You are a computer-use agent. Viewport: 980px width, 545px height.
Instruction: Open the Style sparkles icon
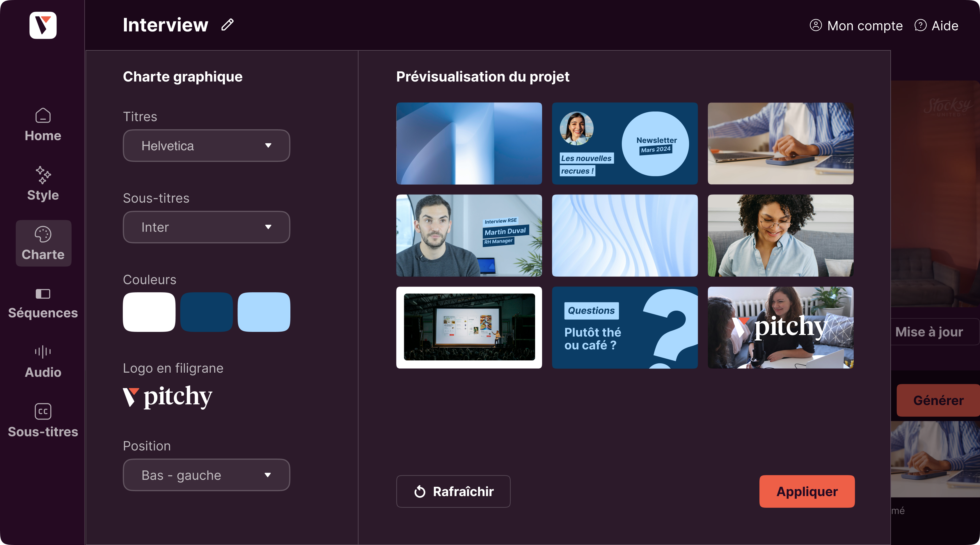pyautogui.click(x=43, y=175)
